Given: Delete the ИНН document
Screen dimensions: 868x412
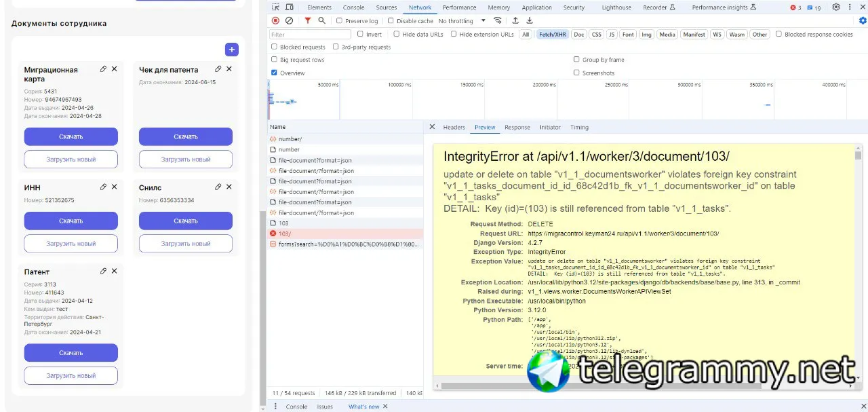Looking at the screenshot, I should tap(114, 187).
